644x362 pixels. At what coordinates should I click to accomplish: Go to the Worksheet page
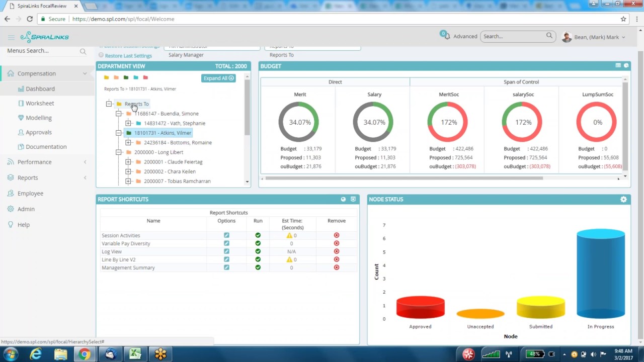(x=40, y=104)
